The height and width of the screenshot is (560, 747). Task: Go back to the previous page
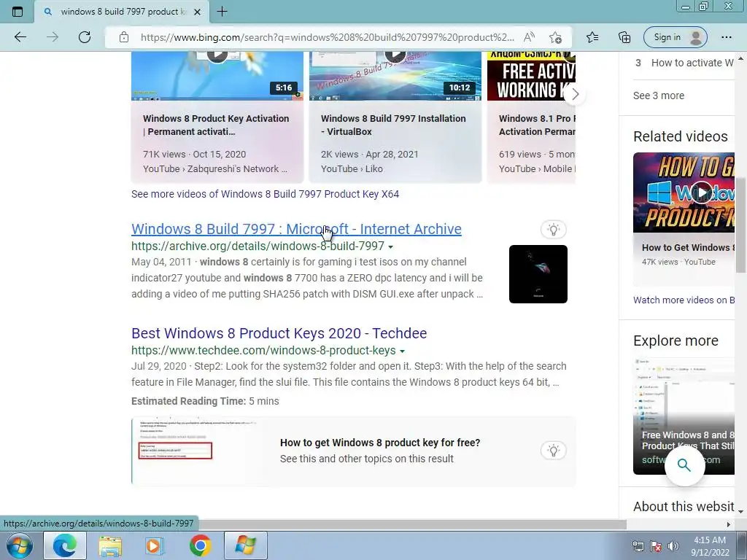tap(20, 37)
